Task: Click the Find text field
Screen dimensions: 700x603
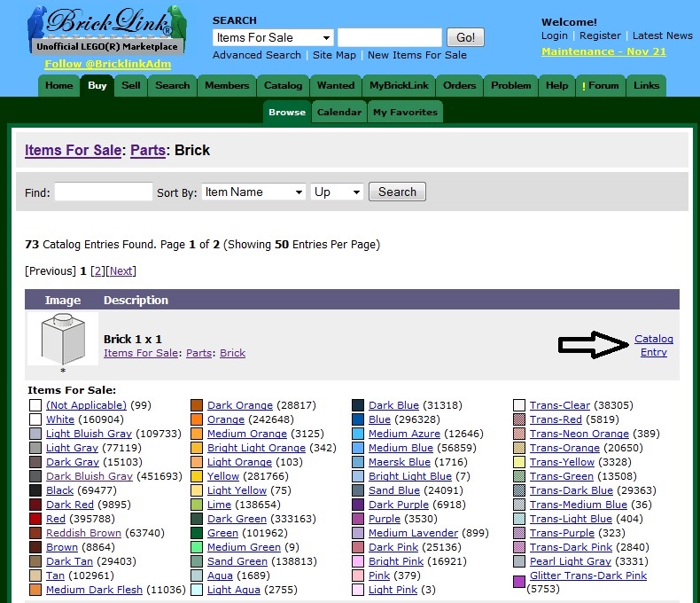Action: pos(104,192)
